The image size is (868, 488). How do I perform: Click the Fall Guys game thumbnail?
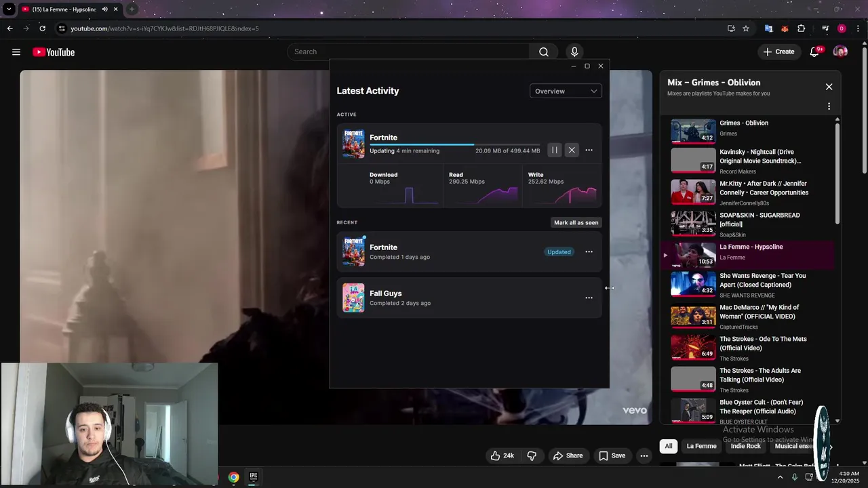coord(353,298)
